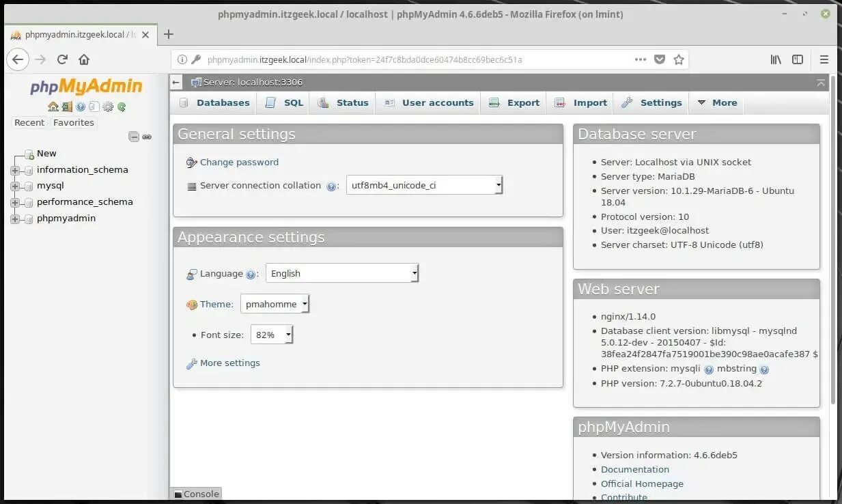
Task: Open Firefox hamburger menu
Action: (824, 59)
